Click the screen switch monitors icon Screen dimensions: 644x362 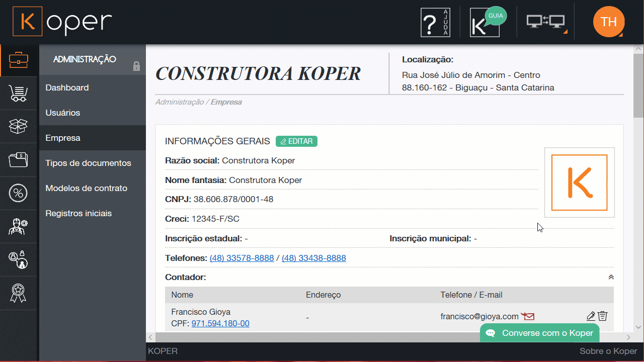tap(545, 23)
